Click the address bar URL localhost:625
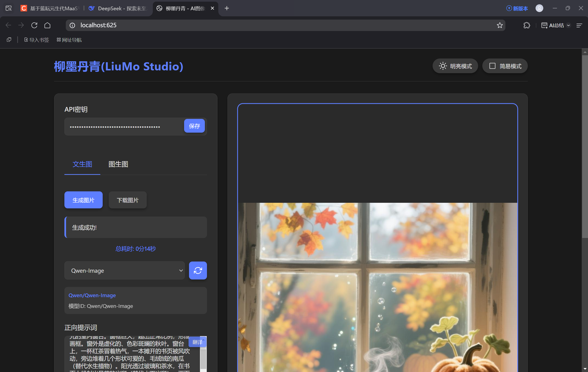The width and height of the screenshot is (588, 372). [98, 25]
